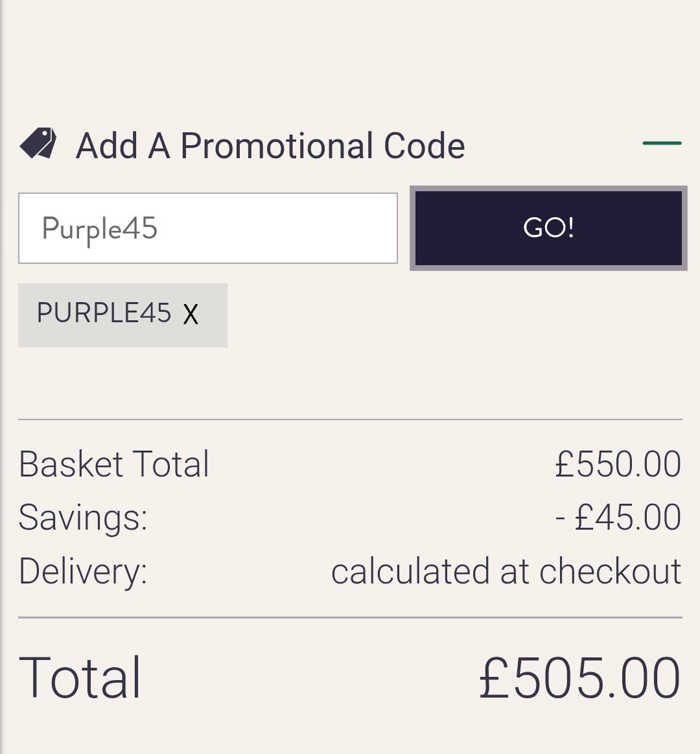Click the price tag icon
The height and width of the screenshot is (754, 700).
[38, 144]
